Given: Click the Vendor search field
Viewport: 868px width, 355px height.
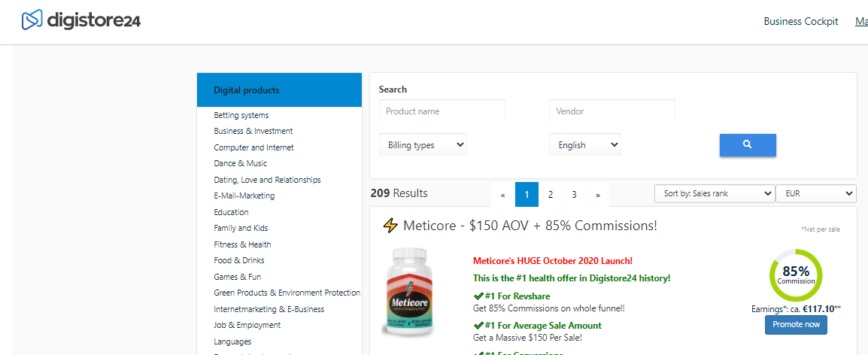Looking at the screenshot, I should [612, 111].
